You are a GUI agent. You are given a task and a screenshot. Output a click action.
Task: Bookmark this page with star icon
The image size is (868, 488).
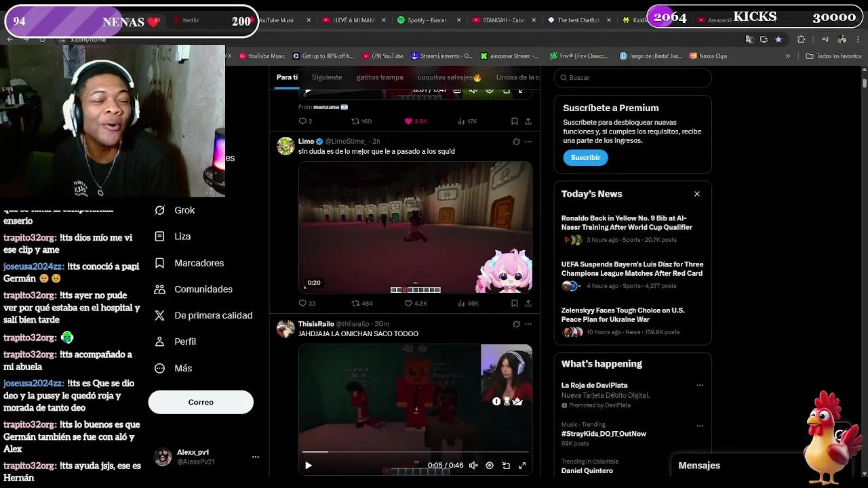778,39
